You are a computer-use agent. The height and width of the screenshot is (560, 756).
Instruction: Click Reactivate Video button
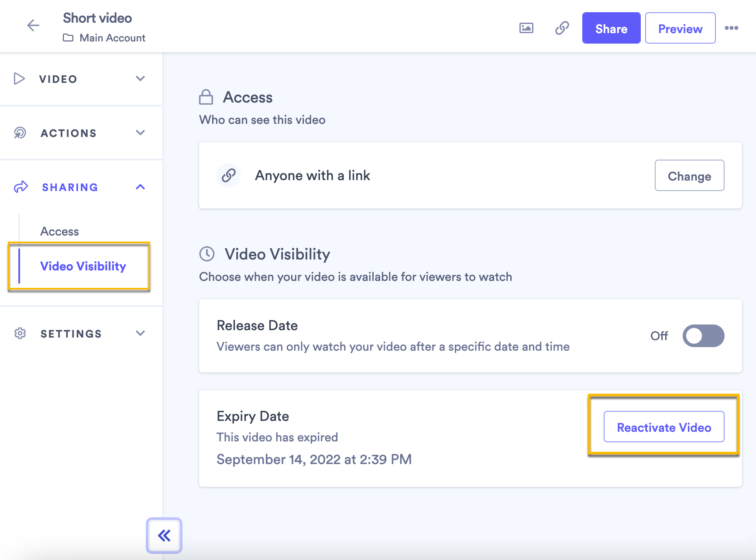[664, 427]
